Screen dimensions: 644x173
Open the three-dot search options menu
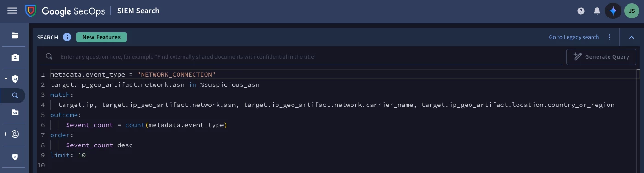(609, 37)
